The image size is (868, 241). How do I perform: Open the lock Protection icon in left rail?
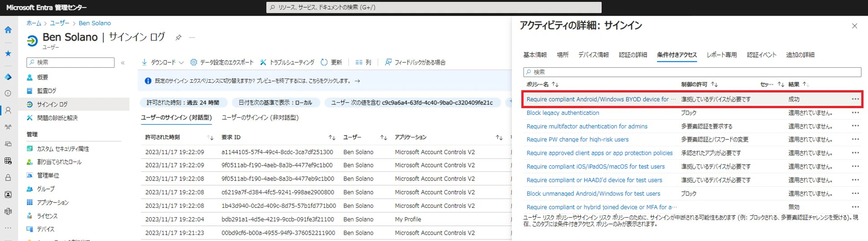(x=8, y=178)
